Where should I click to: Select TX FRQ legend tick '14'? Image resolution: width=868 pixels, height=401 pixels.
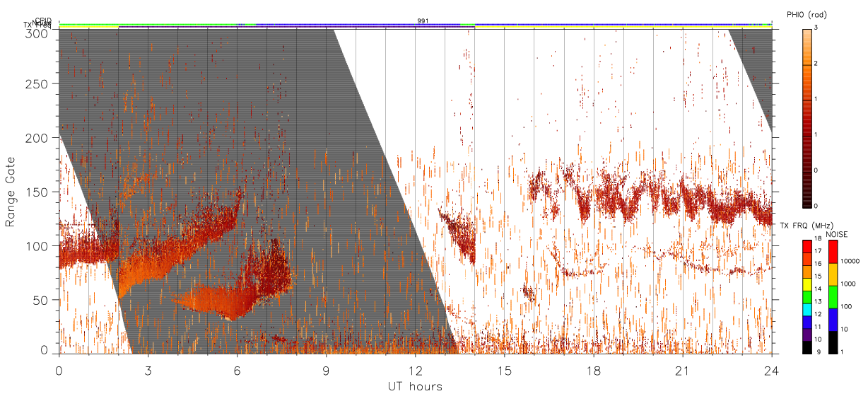click(x=816, y=289)
